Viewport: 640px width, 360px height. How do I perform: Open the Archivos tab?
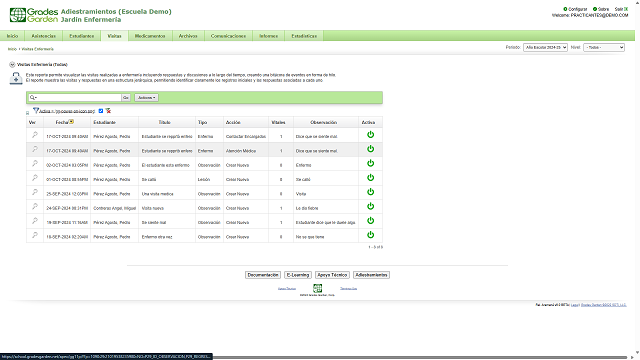(x=188, y=36)
